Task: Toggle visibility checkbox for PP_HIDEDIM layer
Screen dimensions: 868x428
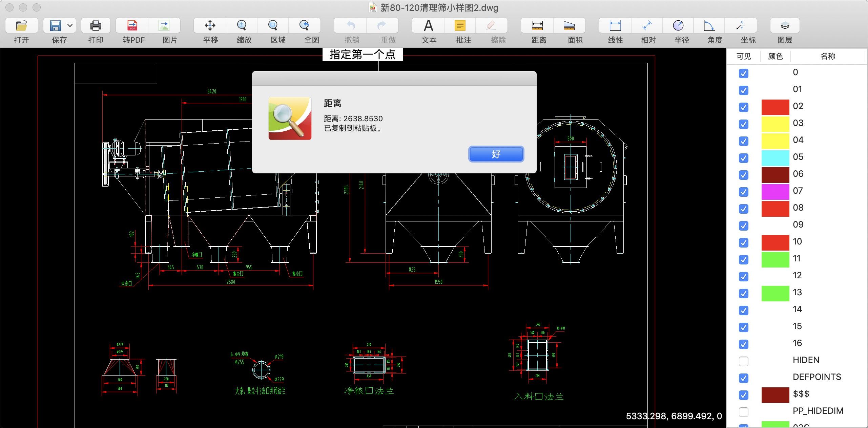Action: (x=744, y=412)
